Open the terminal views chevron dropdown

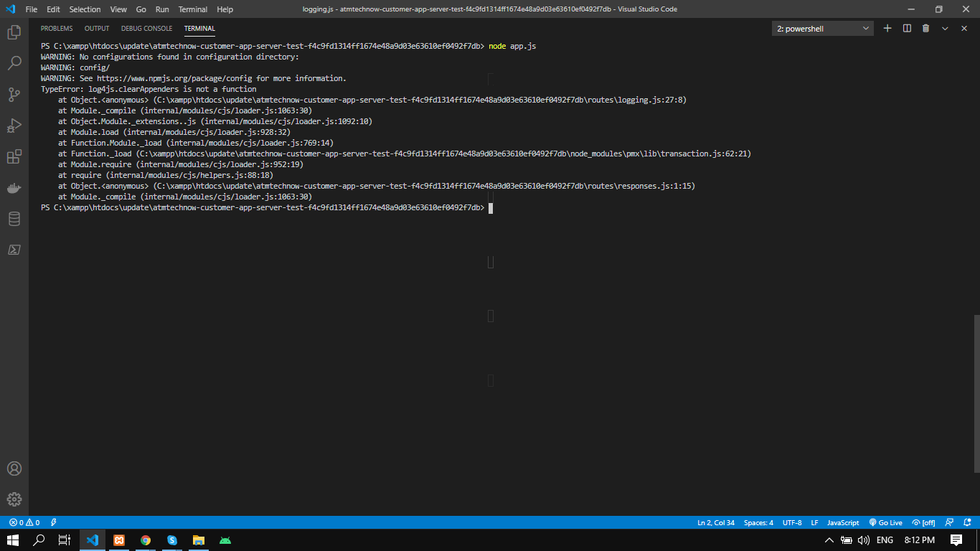click(945, 28)
